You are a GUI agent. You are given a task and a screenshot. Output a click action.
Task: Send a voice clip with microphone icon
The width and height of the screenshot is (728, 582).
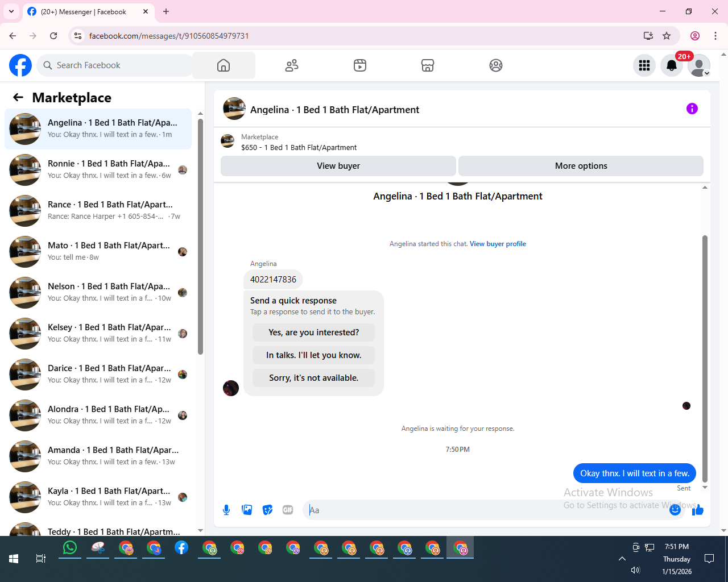[x=226, y=510]
